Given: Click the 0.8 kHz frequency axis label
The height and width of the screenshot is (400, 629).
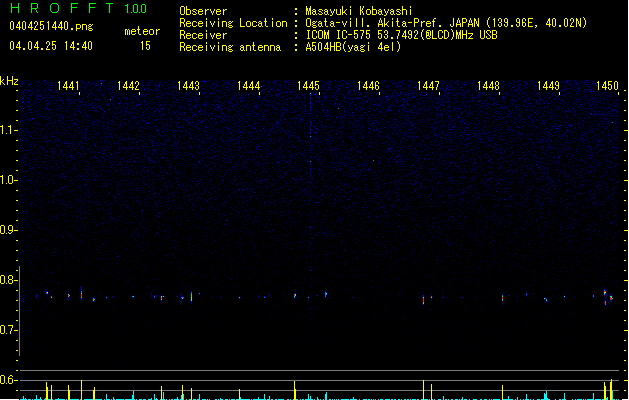Looking at the screenshot, I should 8,280.
